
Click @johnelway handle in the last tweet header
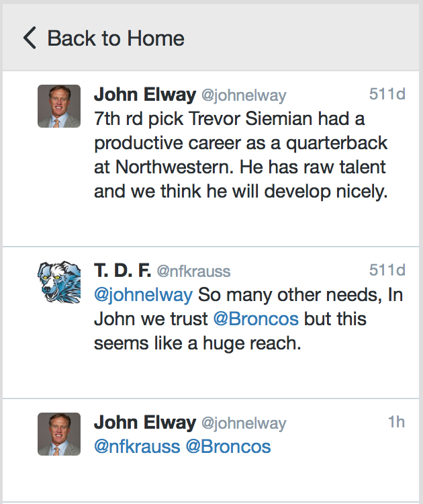click(x=244, y=423)
